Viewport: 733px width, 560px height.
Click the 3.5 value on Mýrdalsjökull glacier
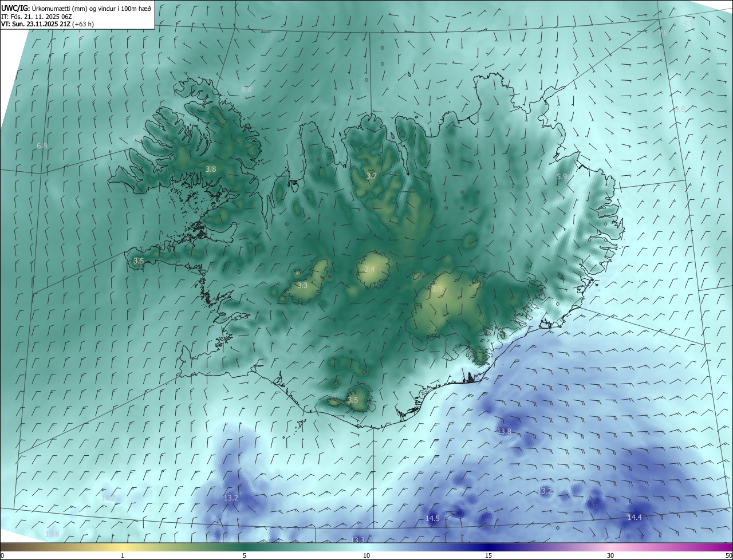pyautogui.click(x=353, y=400)
